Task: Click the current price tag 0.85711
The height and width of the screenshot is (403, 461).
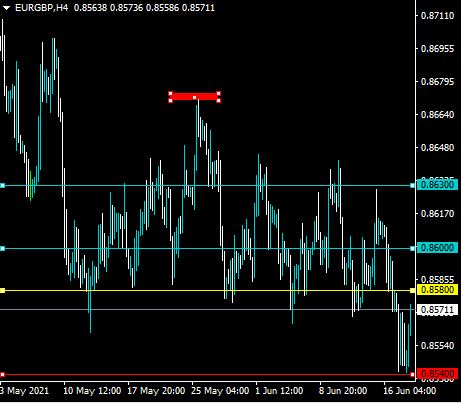Action: point(437,310)
